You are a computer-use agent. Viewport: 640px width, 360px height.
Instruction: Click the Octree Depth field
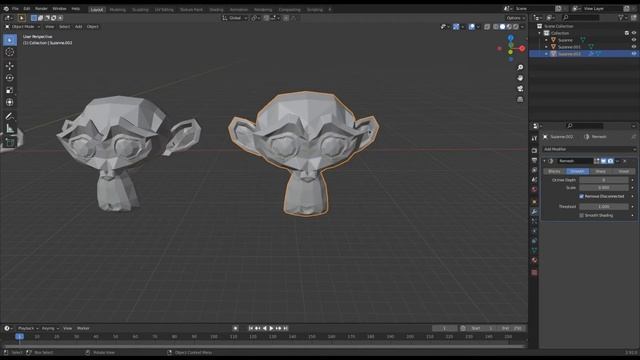[x=604, y=180]
